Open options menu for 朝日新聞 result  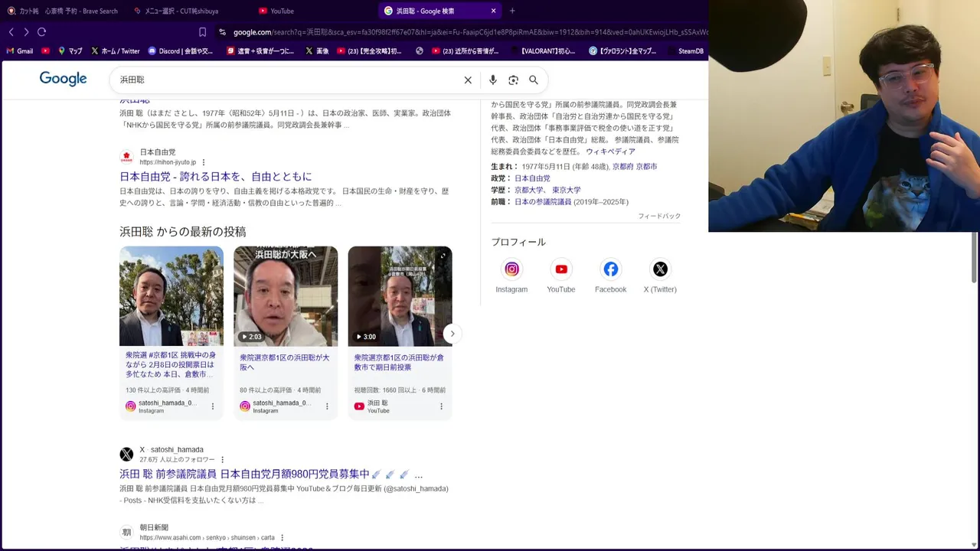tap(283, 538)
